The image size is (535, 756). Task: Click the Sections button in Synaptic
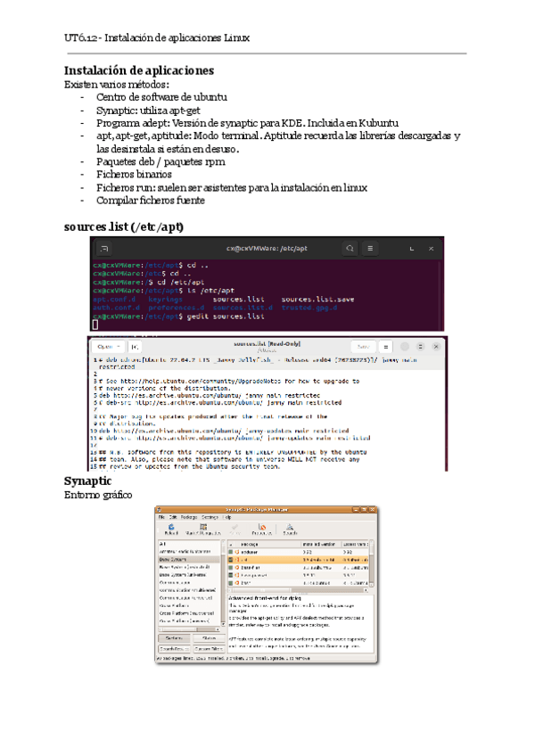(x=174, y=638)
